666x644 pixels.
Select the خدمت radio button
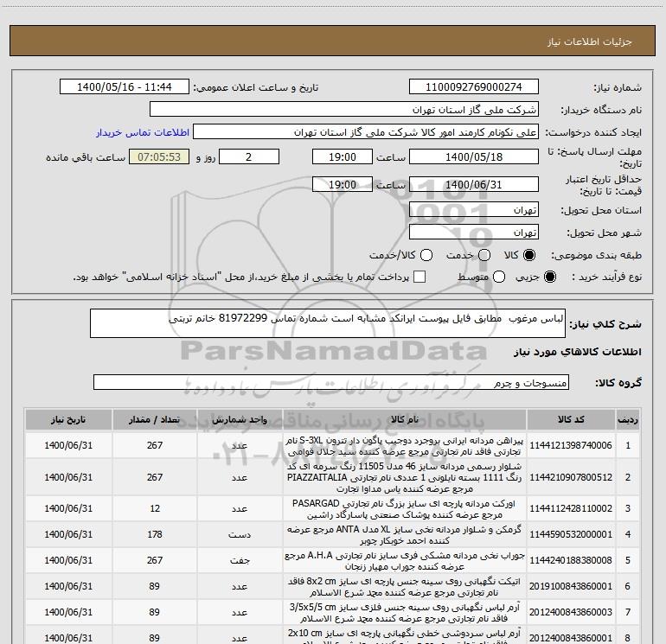(x=484, y=255)
